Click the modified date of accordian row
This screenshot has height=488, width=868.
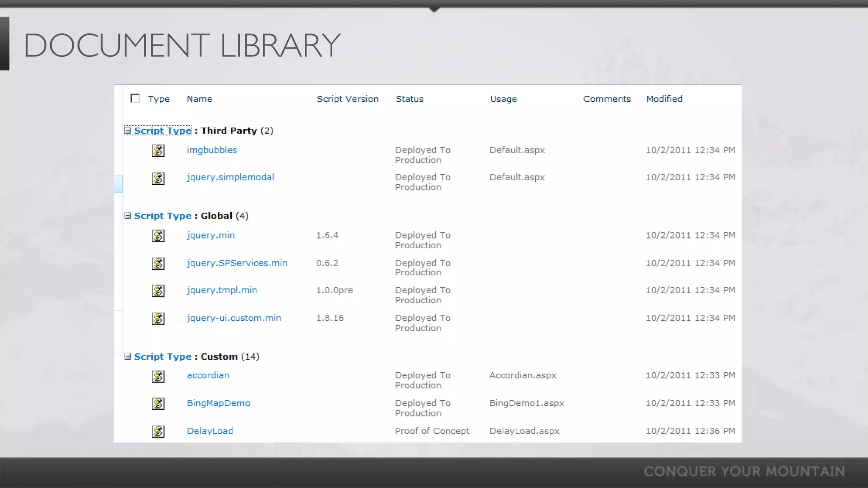[x=690, y=375]
